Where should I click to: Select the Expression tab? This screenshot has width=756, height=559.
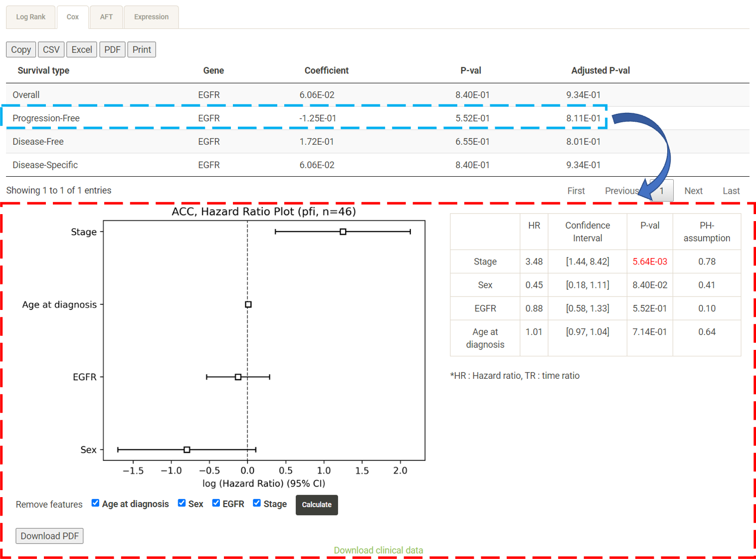click(x=151, y=17)
